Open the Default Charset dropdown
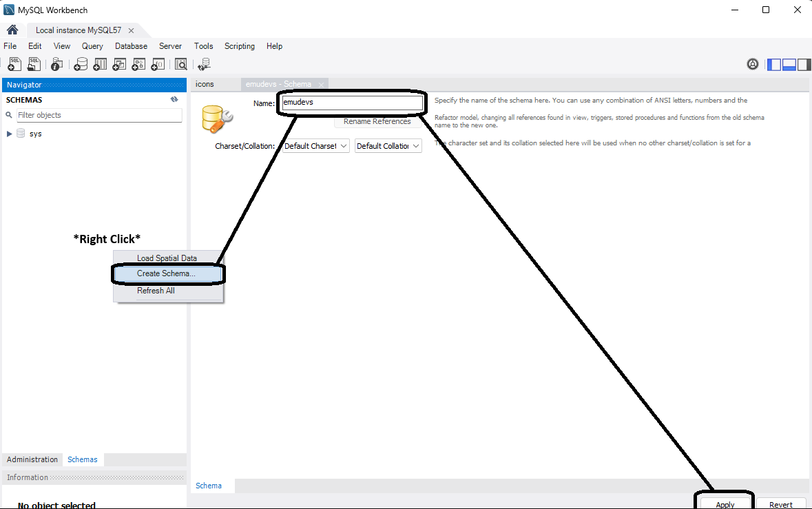 tap(315, 146)
